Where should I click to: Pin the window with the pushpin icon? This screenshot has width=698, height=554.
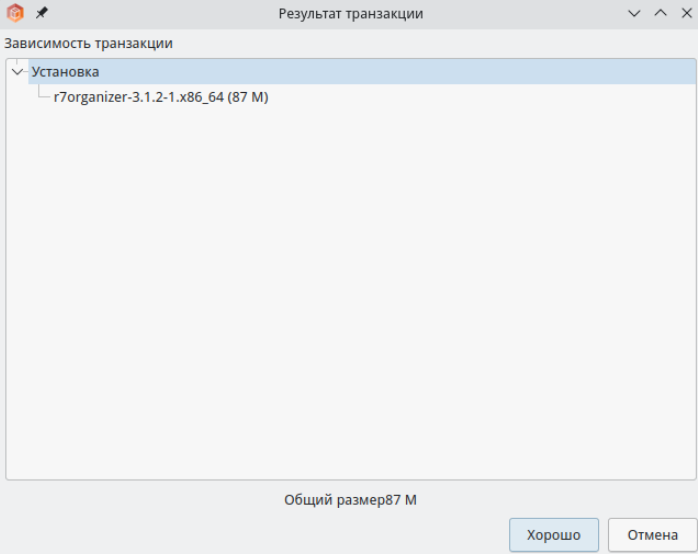coord(41,13)
